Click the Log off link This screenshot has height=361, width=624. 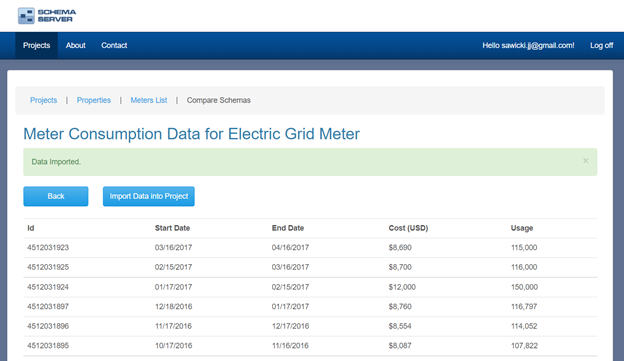(601, 45)
